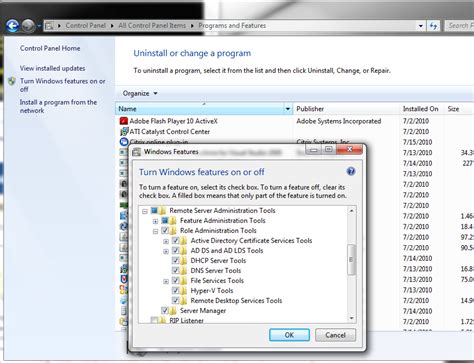This screenshot has height=363, width=474.
Task: Open View installed updates link
Action: (x=52, y=68)
